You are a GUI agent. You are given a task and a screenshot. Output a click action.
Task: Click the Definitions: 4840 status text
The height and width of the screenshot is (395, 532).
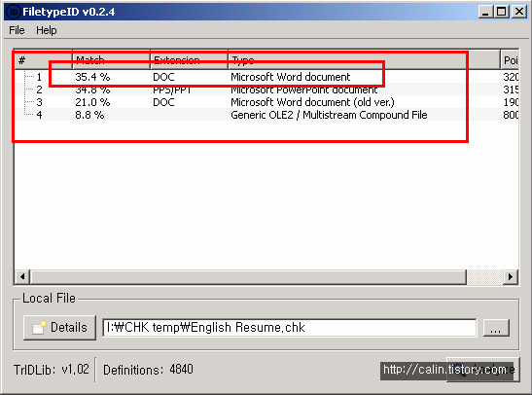click(148, 370)
